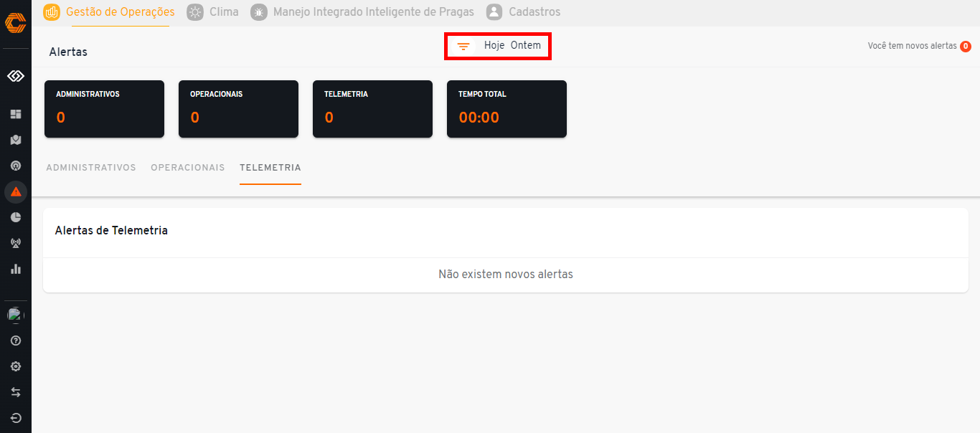This screenshot has height=433, width=980.
Task: Click the Gestão de Operações module icon
Action: [x=52, y=11]
